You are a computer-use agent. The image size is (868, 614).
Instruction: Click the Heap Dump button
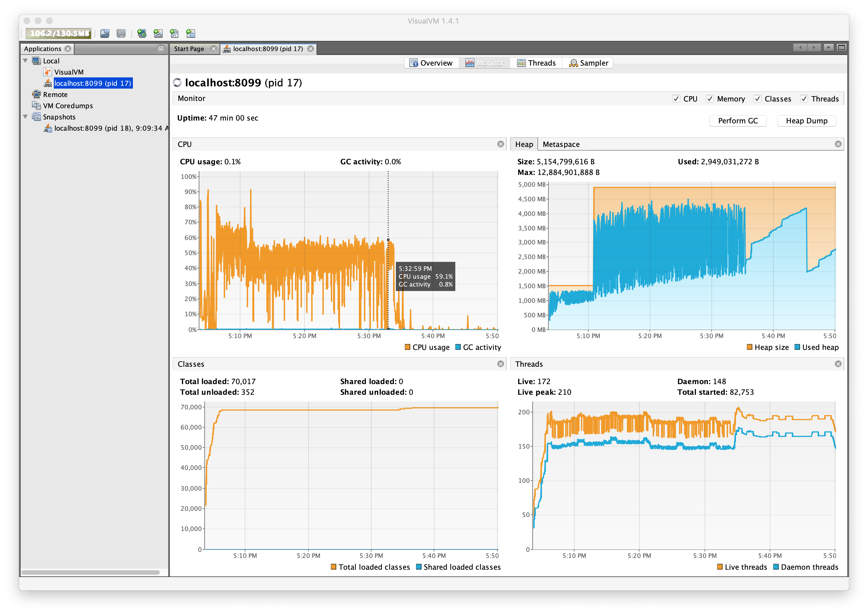click(x=806, y=121)
